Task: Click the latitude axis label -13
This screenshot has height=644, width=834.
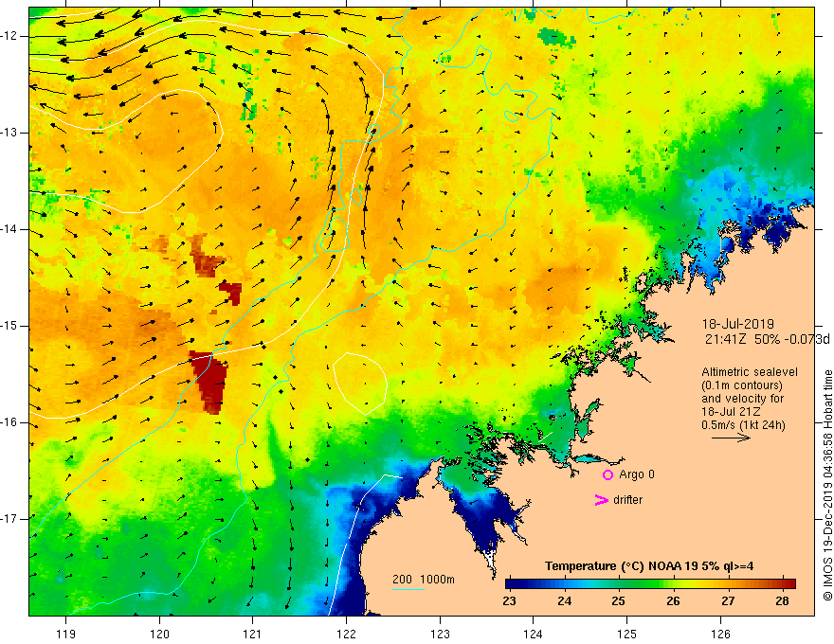Action: (x=9, y=133)
